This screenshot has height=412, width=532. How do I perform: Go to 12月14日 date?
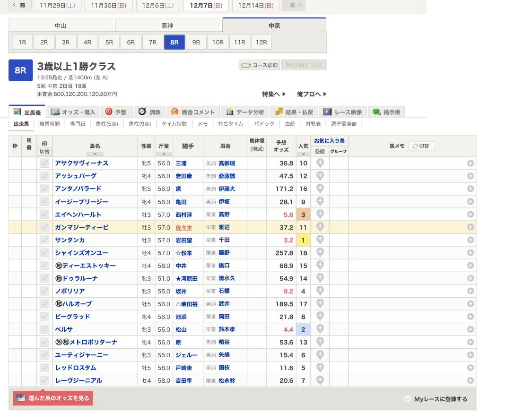tap(255, 5)
